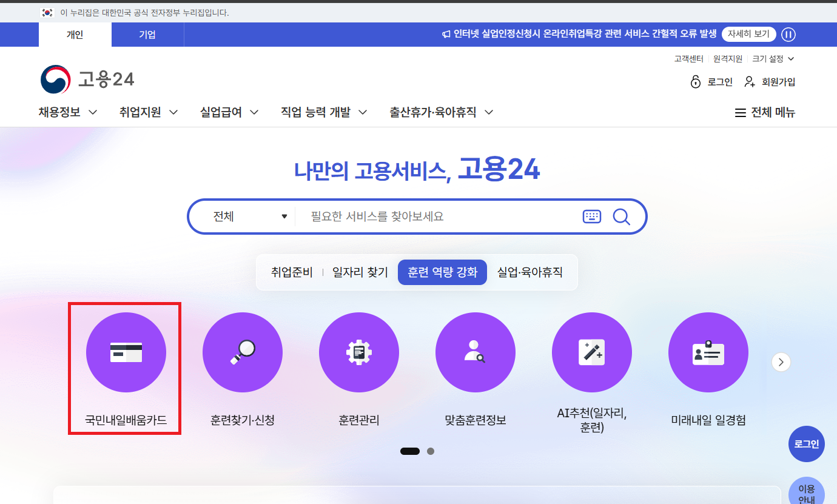The width and height of the screenshot is (837, 504).
Task: Open the 국민내일배움카드 service icon
Action: [x=125, y=352]
